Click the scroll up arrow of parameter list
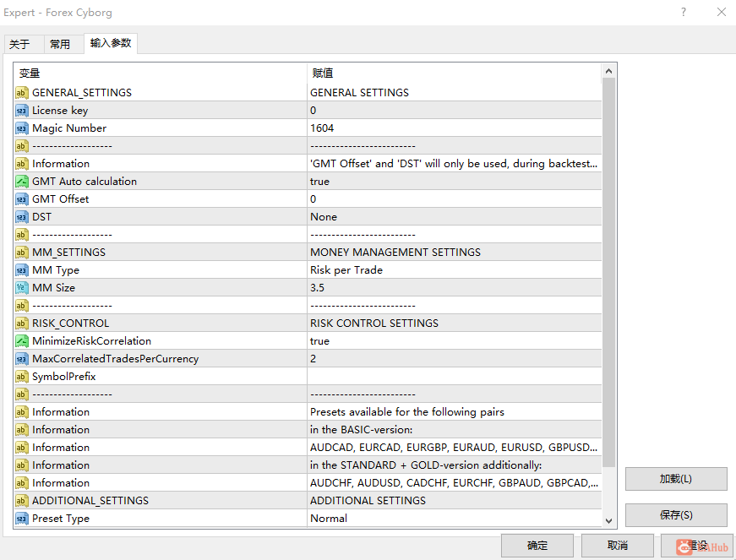736x560 pixels. [608, 71]
